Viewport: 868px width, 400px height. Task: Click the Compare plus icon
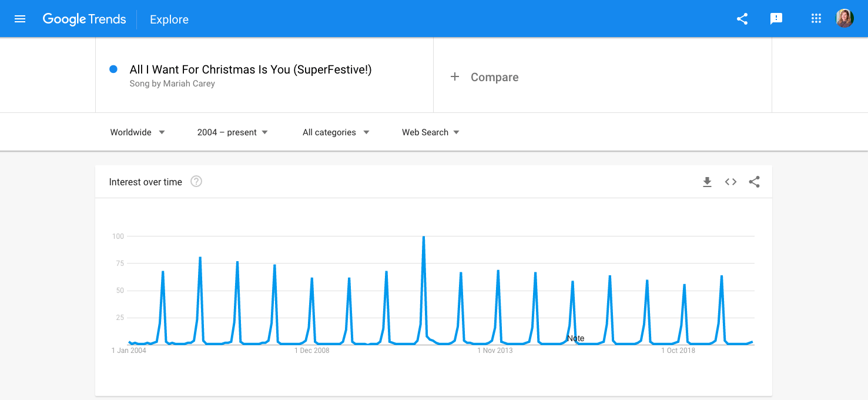454,77
